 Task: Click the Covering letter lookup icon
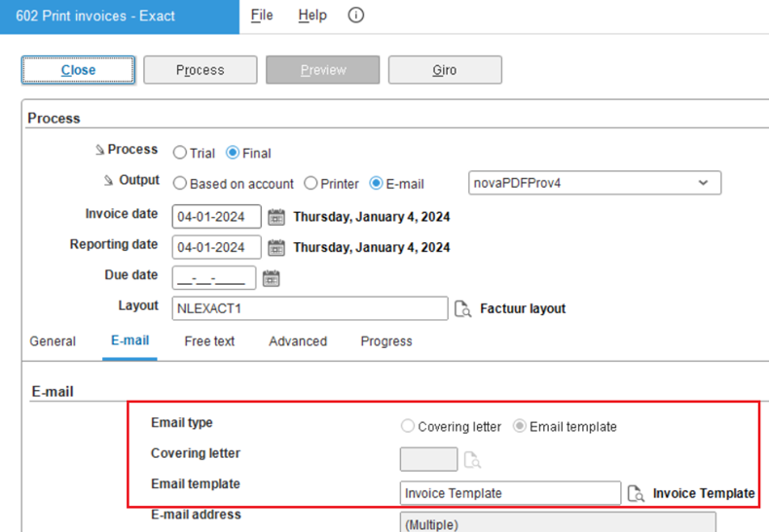[x=472, y=459]
